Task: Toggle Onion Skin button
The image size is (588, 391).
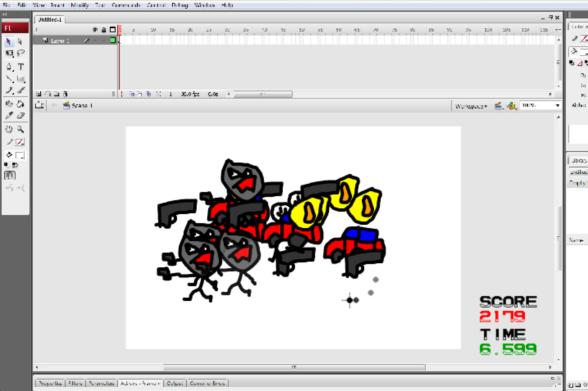Action: [132, 94]
